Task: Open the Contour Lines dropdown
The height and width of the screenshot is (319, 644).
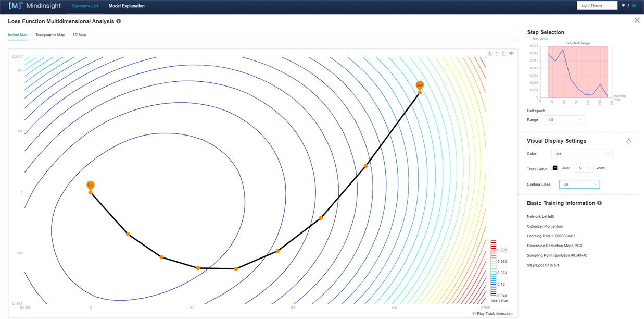Action: click(579, 185)
